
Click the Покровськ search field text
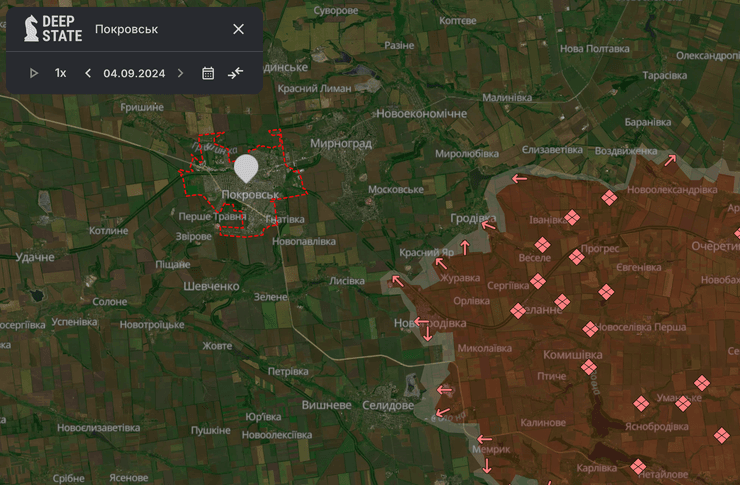click(126, 29)
